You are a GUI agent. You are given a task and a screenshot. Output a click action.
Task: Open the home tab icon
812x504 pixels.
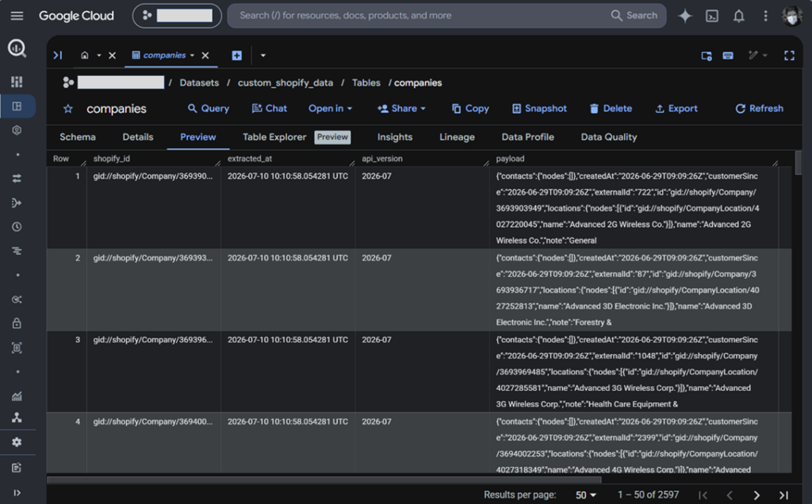tap(85, 55)
